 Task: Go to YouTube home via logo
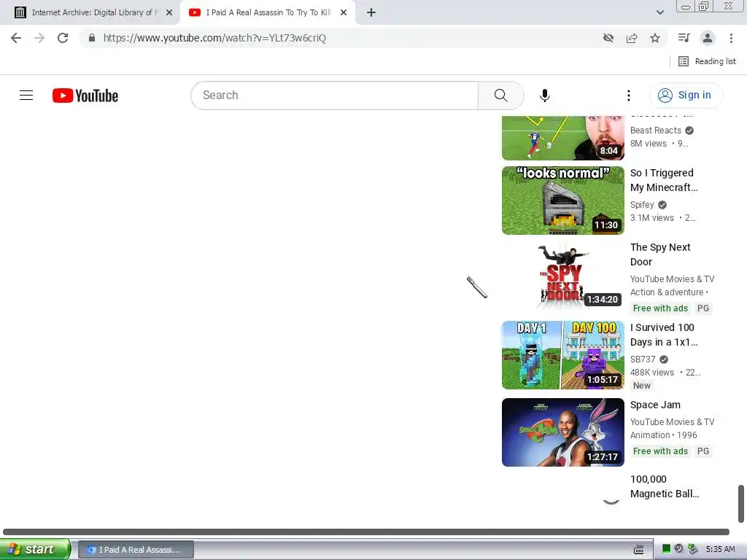tap(85, 96)
